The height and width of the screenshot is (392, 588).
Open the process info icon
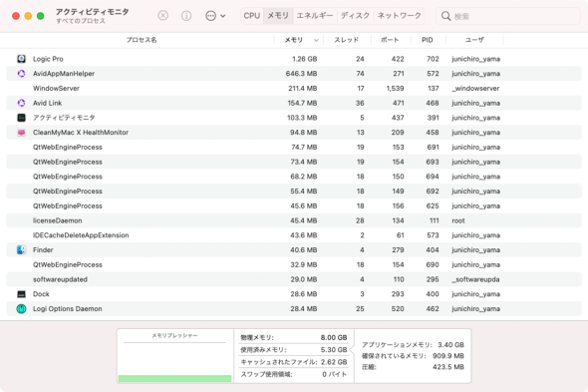186,15
